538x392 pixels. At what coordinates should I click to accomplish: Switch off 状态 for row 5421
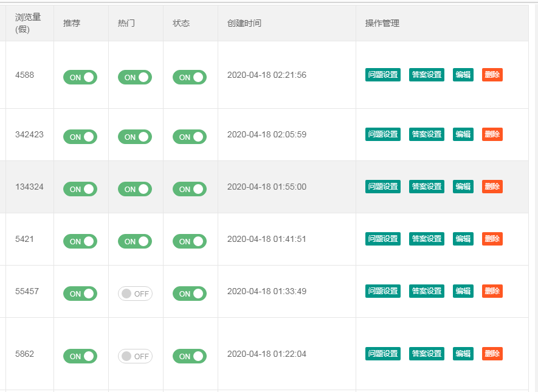click(x=190, y=241)
